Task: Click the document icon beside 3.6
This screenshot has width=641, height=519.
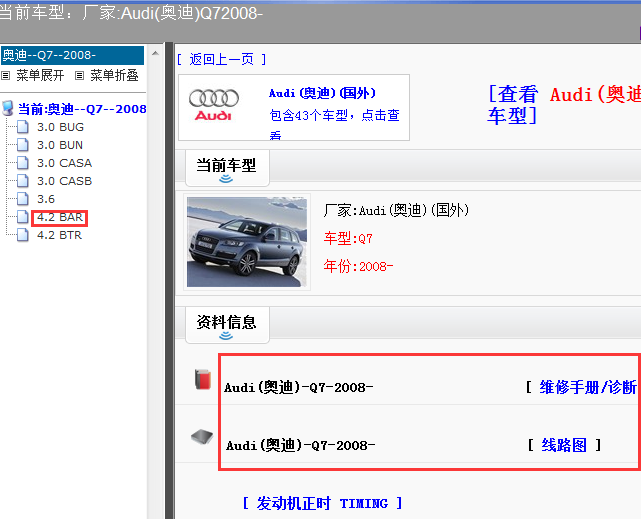Action: point(23,199)
